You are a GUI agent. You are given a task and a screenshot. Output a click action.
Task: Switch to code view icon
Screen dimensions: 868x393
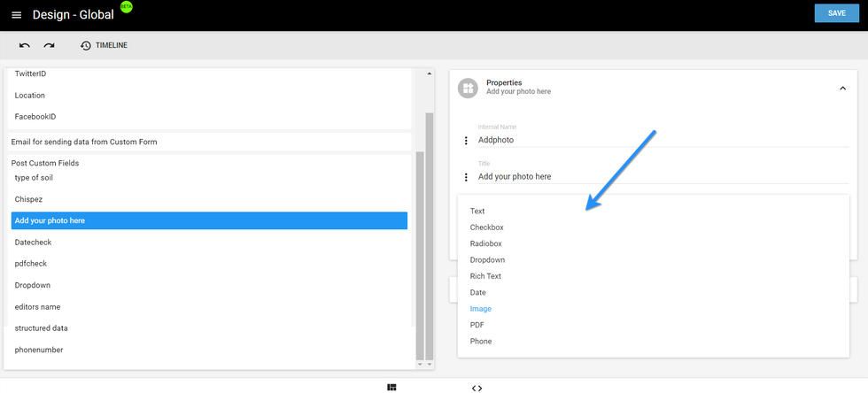point(477,388)
